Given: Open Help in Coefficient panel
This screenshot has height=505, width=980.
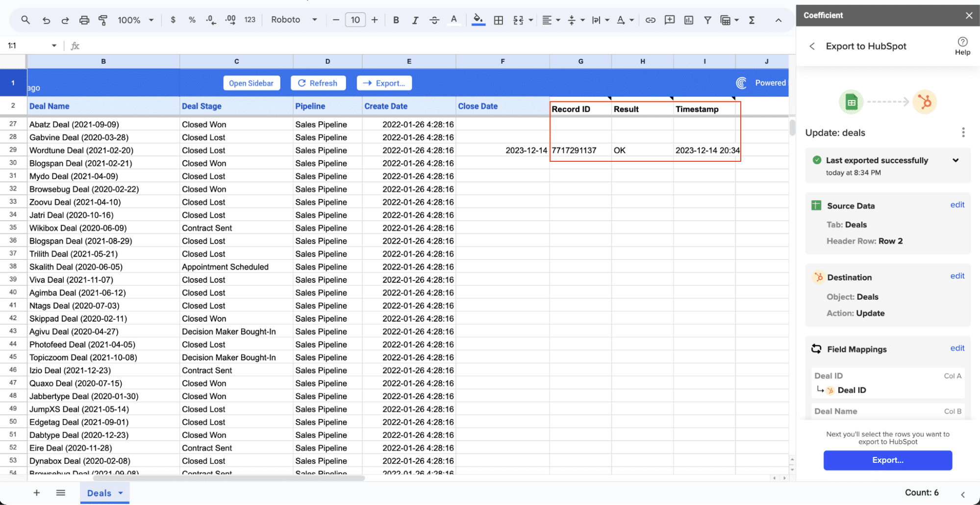Looking at the screenshot, I should click(x=962, y=46).
